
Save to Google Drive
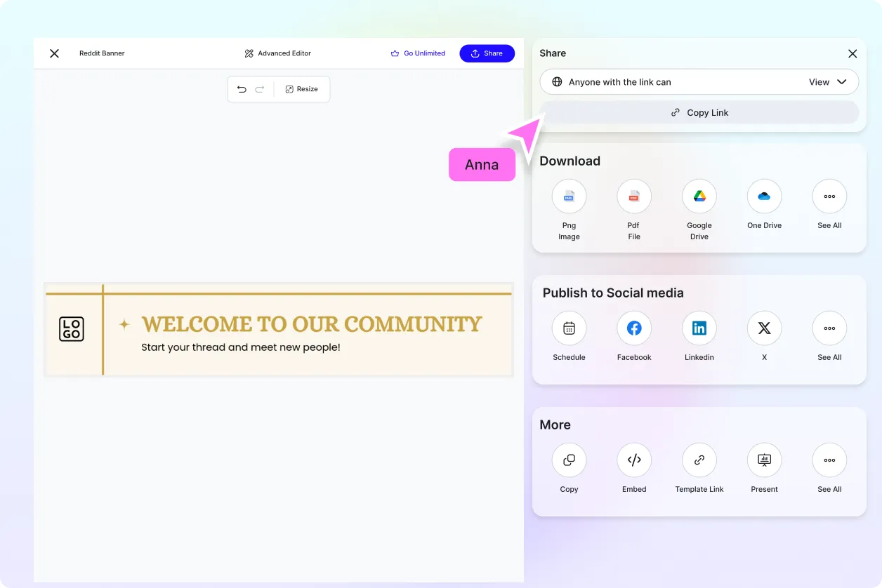pos(699,196)
